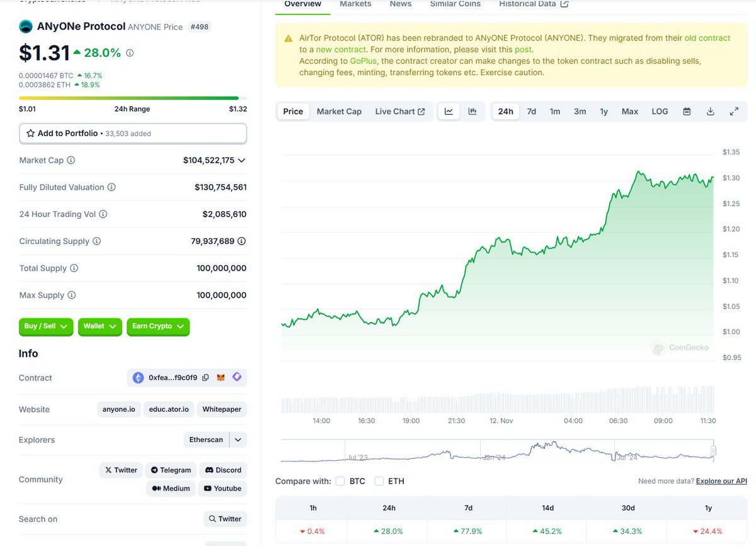Click the 24h Range progress bar

click(x=133, y=98)
